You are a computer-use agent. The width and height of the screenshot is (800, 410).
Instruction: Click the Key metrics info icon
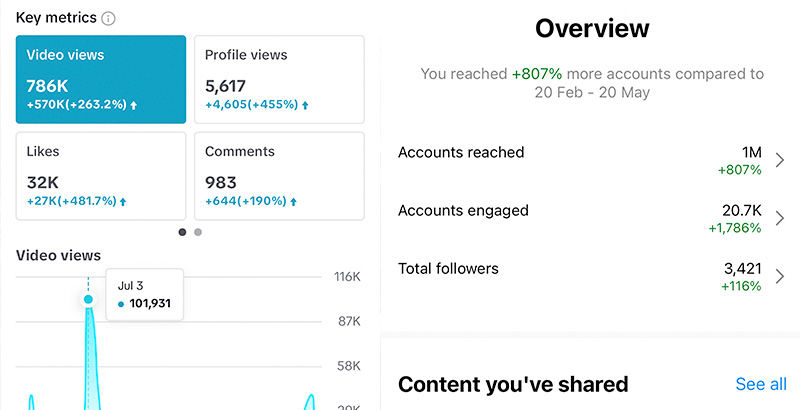coord(108,19)
